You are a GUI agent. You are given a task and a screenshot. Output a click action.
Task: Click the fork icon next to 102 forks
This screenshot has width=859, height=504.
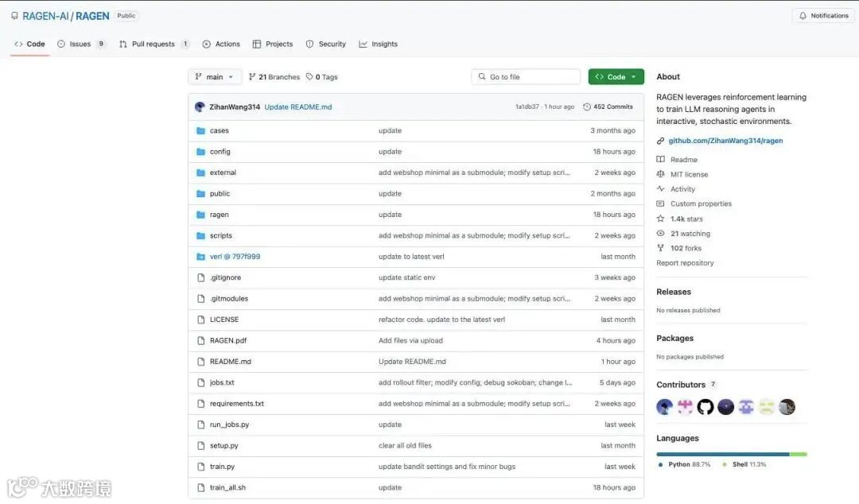pyautogui.click(x=660, y=248)
